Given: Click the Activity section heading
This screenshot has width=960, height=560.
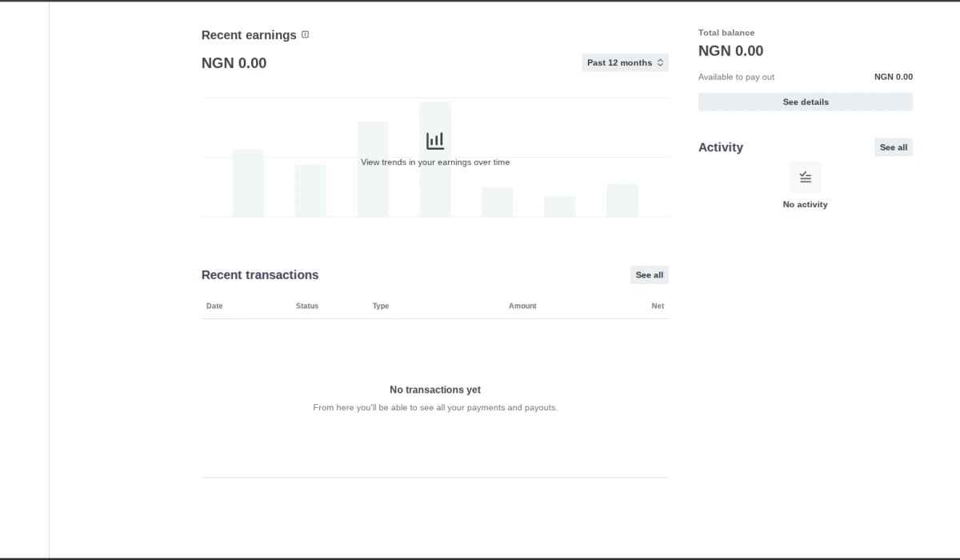Looking at the screenshot, I should (x=721, y=147).
